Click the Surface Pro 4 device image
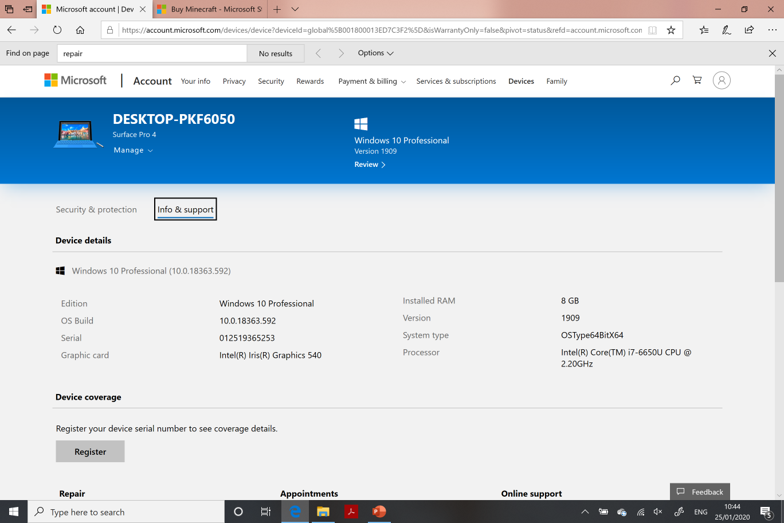The image size is (784, 523). click(x=78, y=134)
